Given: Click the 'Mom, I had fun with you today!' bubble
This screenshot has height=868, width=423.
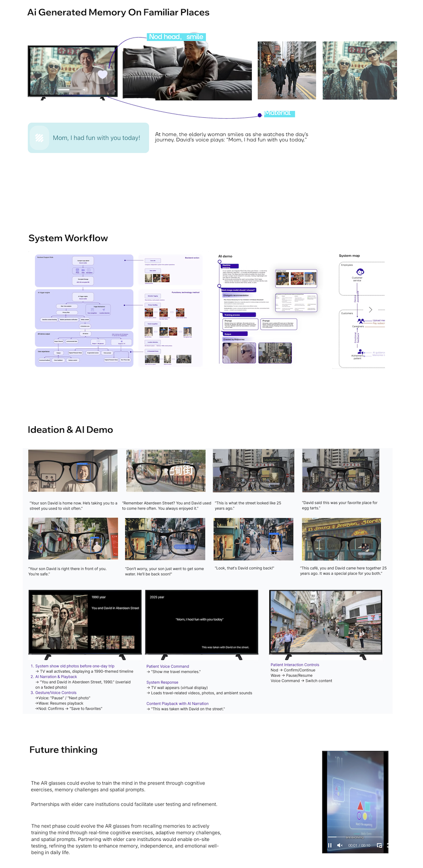Looking at the screenshot, I should (89, 137).
